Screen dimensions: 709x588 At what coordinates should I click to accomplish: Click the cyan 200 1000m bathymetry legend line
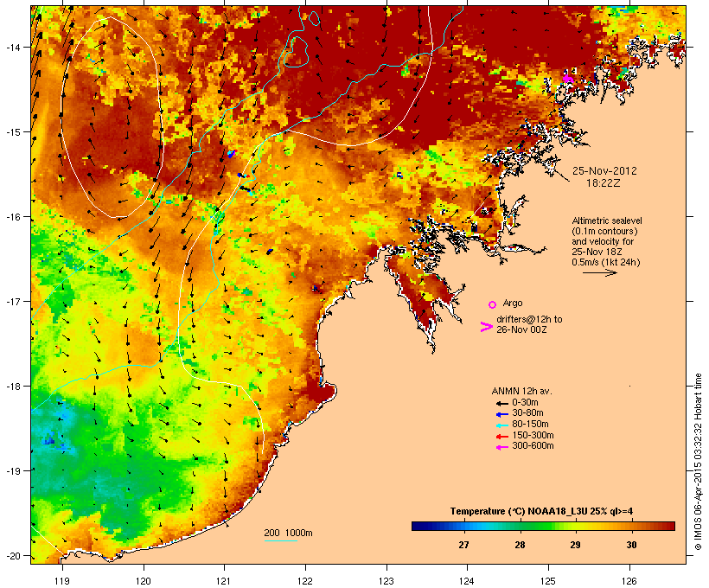[x=280, y=540]
